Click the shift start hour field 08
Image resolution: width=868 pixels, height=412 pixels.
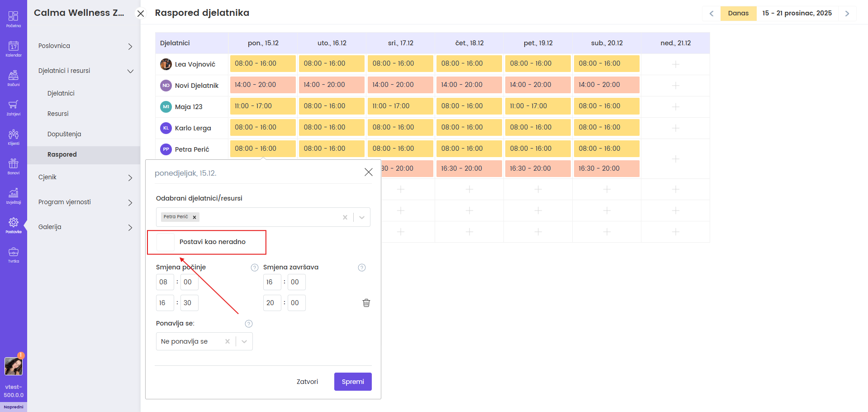point(165,282)
